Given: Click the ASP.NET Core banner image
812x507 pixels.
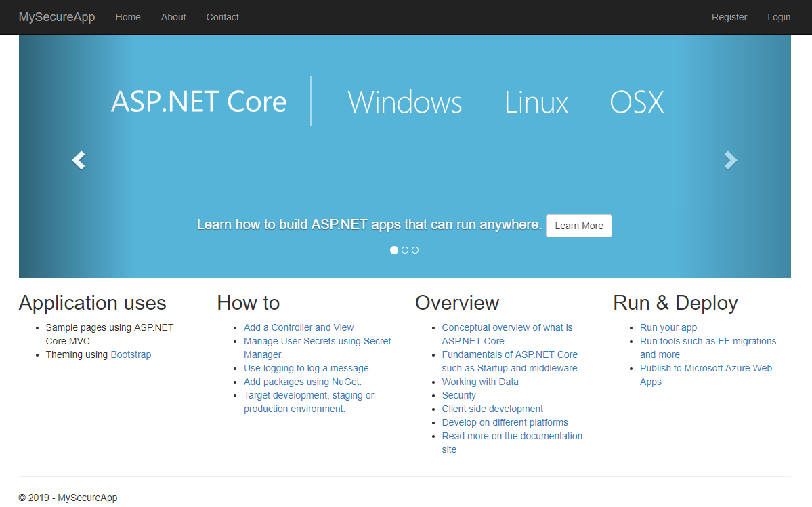Looking at the screenshot, I should 405,156.
